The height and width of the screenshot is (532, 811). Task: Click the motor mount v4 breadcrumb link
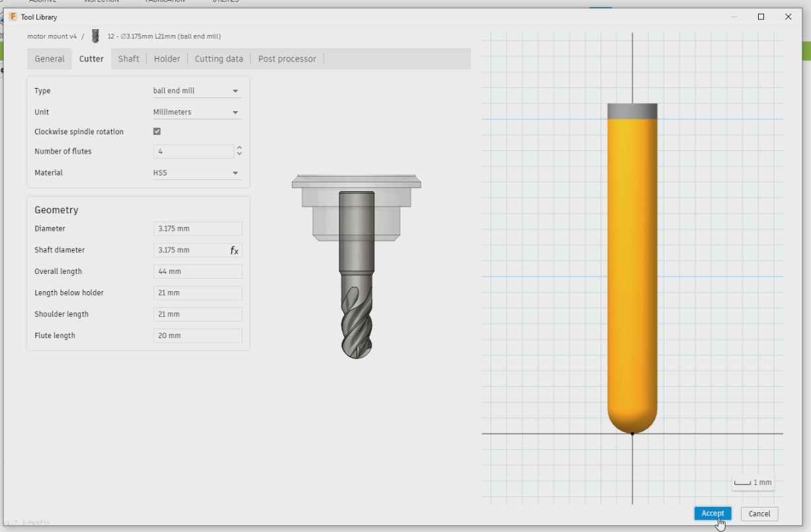tap(52, 36)
